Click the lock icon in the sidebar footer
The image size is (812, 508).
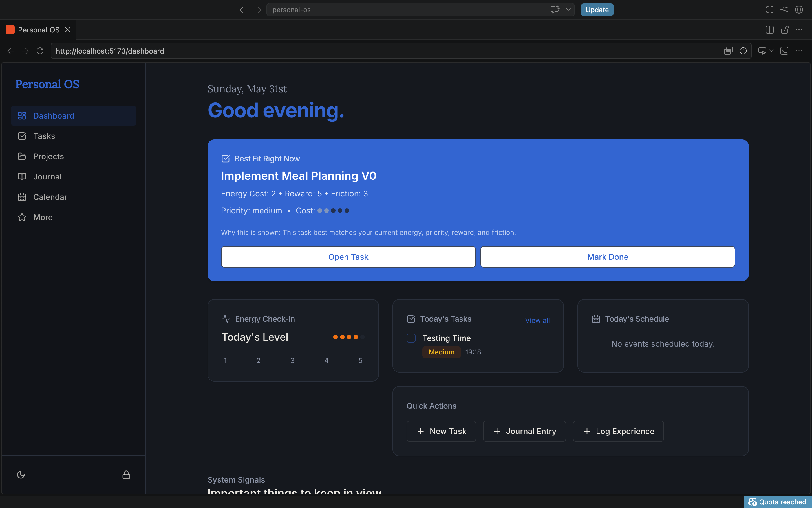pyautogui.click(x=126, y=474)
